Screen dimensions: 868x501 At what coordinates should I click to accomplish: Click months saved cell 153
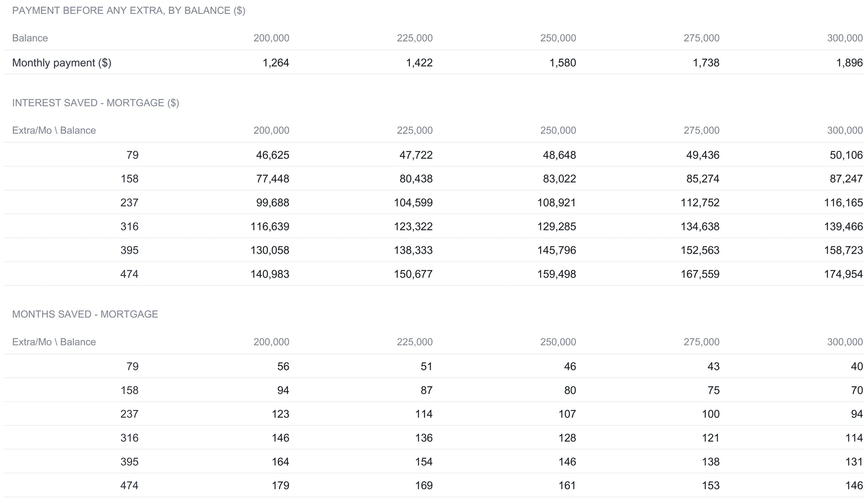tap(710, 485)
